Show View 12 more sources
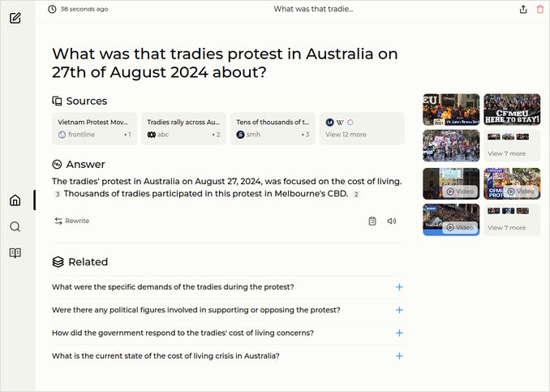 tap(361, 128)
